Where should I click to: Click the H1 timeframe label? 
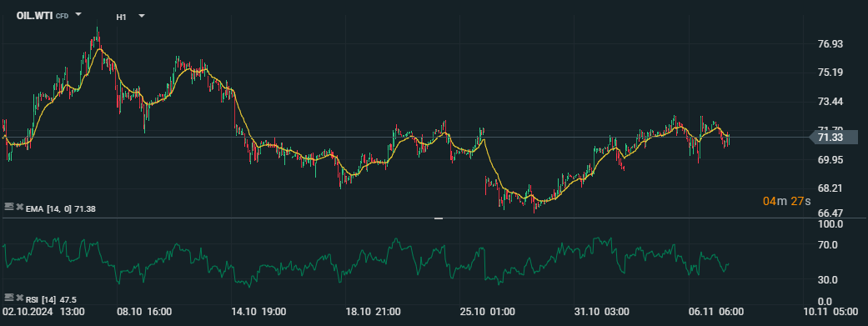point(121,18)
